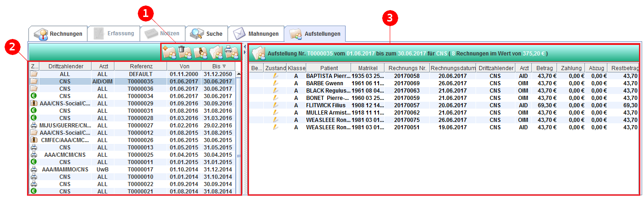This screenshot has height=198, width=644.
Task: Sort invoices by Rechnungsdatum column header
Action: [452, 68]
